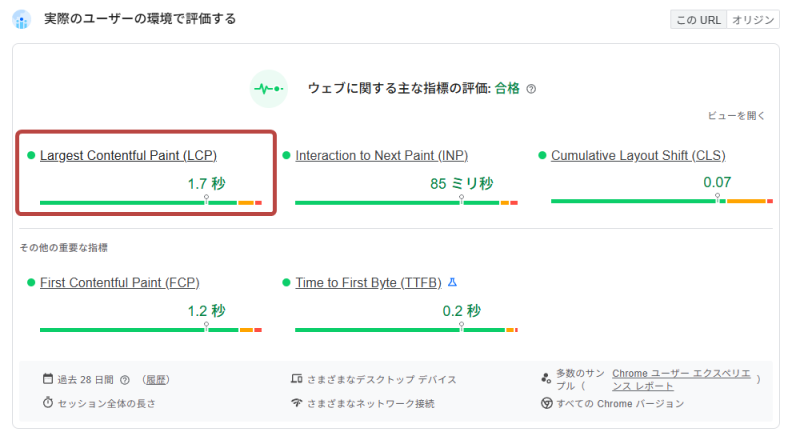
Task: Open the Interaction to Next Paint (INP) link
Action: pos(382,156)
